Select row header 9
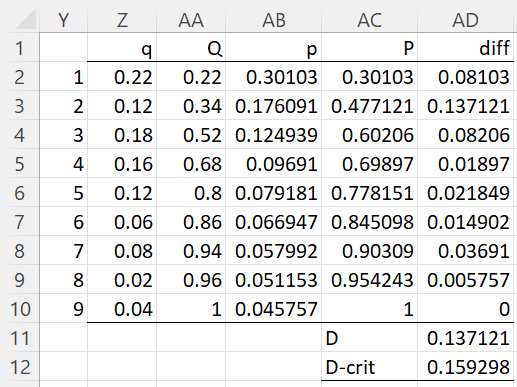Image resolution: width=517 pixels, height=387 pixels. (19, 280)
